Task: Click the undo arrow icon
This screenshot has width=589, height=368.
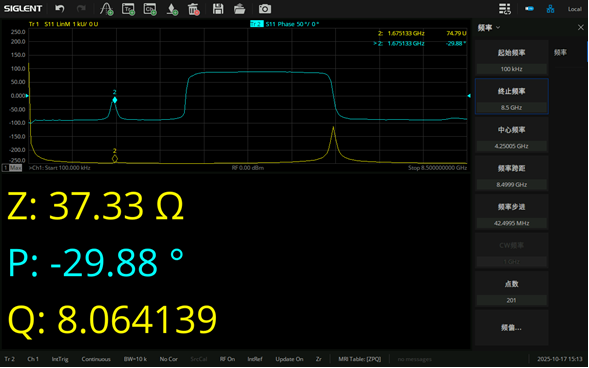Action: click(59, 9)
